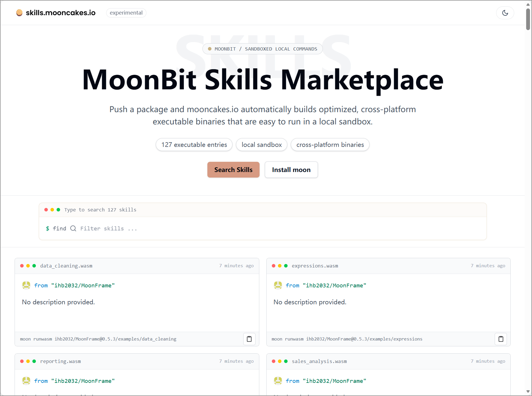This screenshot has height=396, width=532.
Task: Click the '7 minutes ago' timestamp on reporting card
Action: [x=236, y=361]
